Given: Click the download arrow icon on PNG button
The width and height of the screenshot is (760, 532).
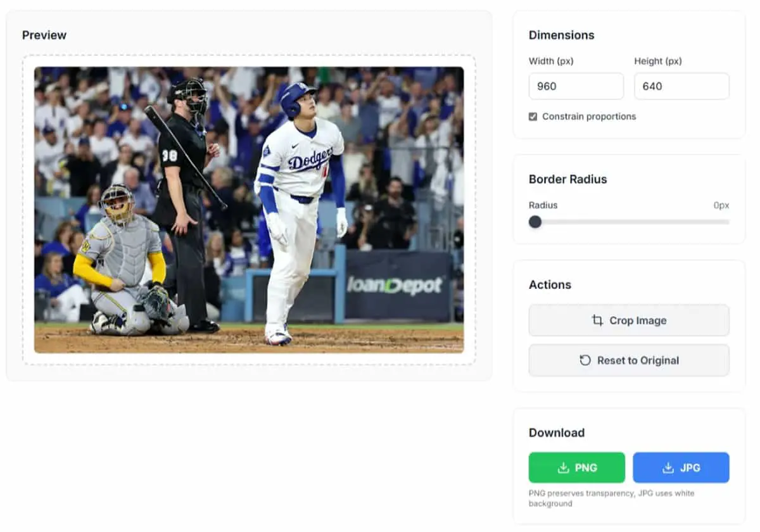Looking at the screenshot, I should point(563,468).
